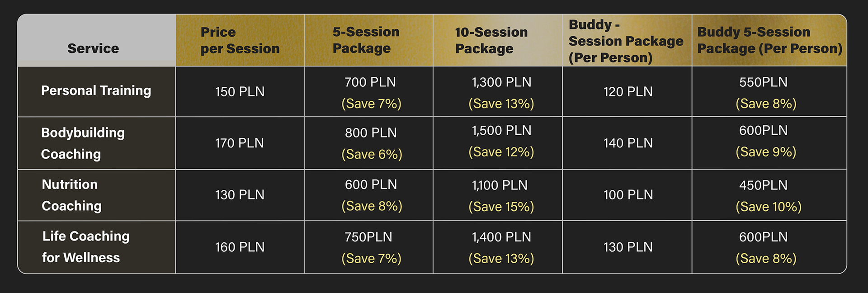Click the 150 PLN price cell

tap(240, 92)
